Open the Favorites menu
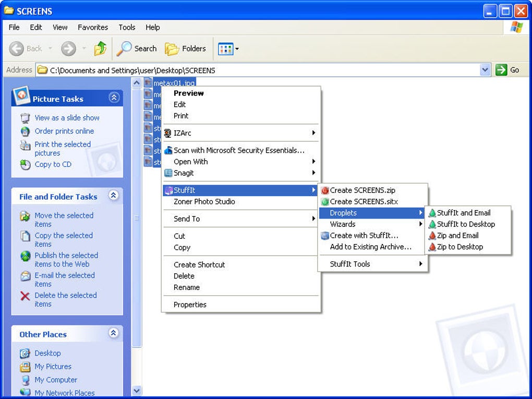Image resolution: width=532 pixels, height=399 pixels. point(93,27)
